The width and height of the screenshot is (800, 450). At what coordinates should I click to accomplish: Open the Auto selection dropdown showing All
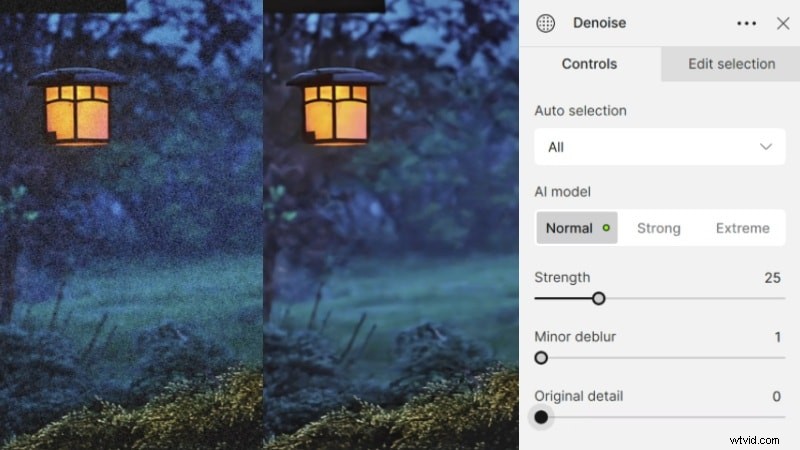[659, 147]
